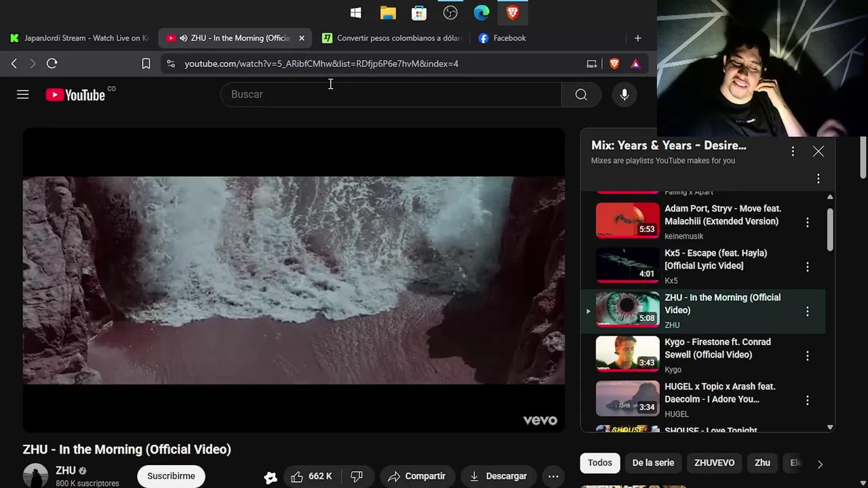Close the ZHU In the Morning tab

pos(302,38)
